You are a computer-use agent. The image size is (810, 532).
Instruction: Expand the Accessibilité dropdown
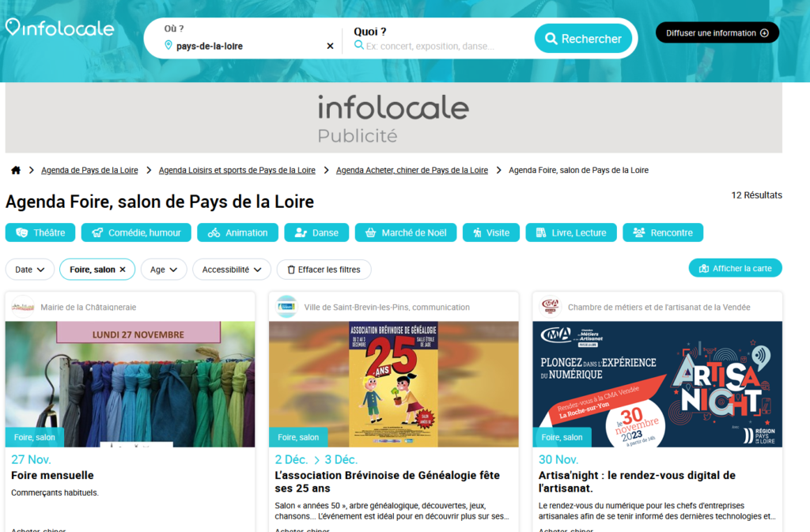232,270
